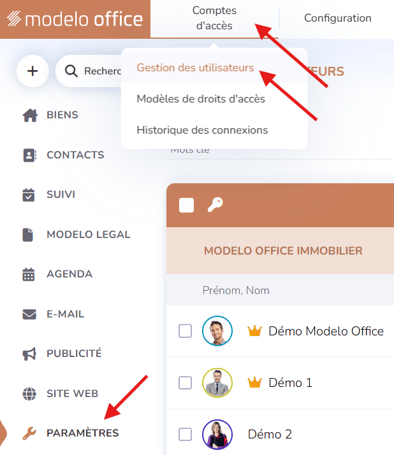Click the Paramètres wrench icon
Image resolution: width=394 pixels, height=455 pixels.
pyautogui.click(x=29, y=433)
